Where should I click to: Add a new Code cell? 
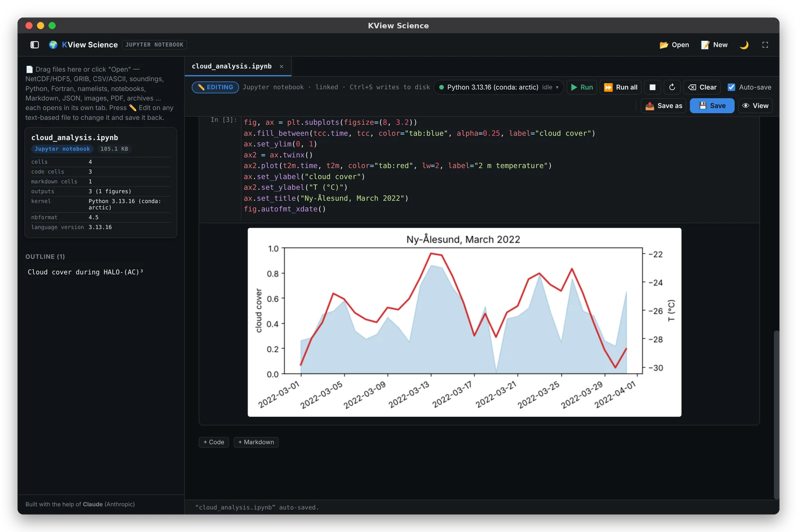(214, 442)
